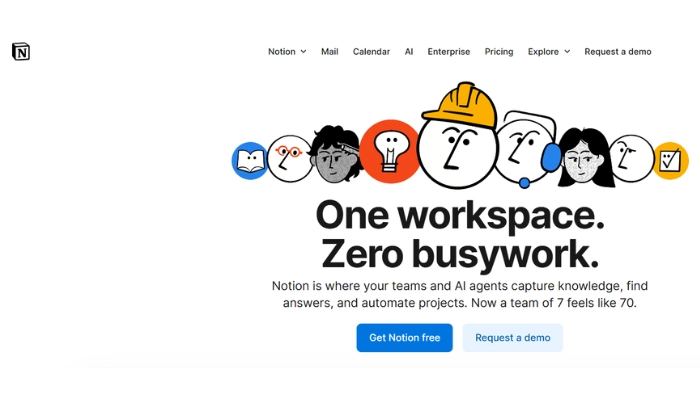Expand the Explore dropdown menu
This screenshot has width=700, height=400.
[x=549, y=52]
